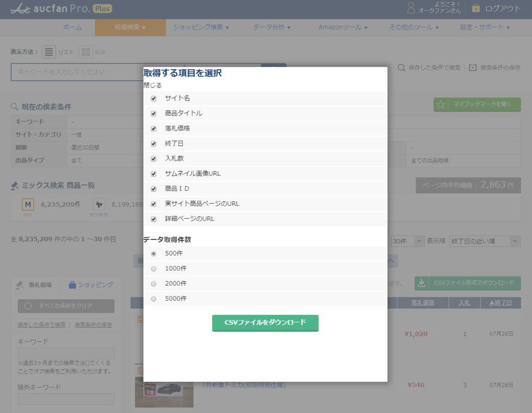Open the 30件 per-page dropdown
Screen dimensions: 532x413
pyautogui.click(x=407, y=241)
